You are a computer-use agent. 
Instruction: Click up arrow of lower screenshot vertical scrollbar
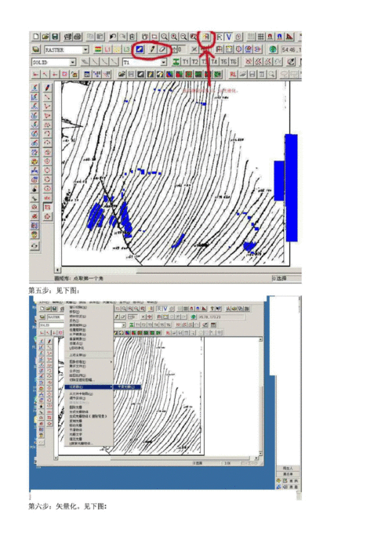click(260, 339)
